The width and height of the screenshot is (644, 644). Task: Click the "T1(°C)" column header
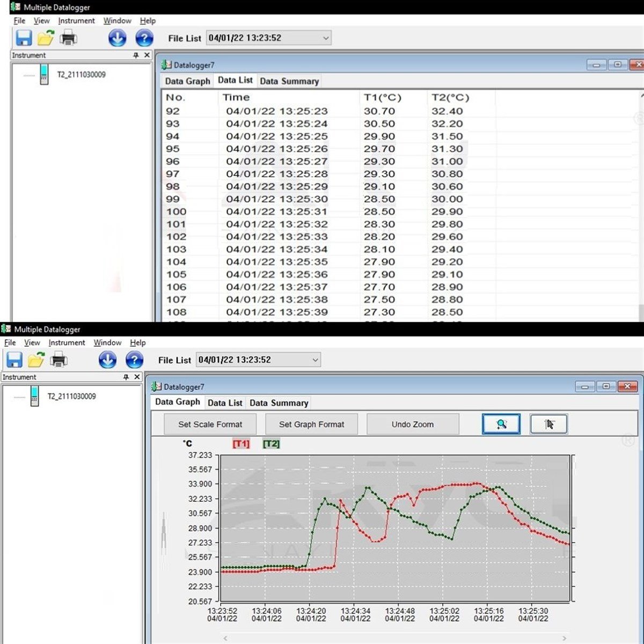click(382, 98)
